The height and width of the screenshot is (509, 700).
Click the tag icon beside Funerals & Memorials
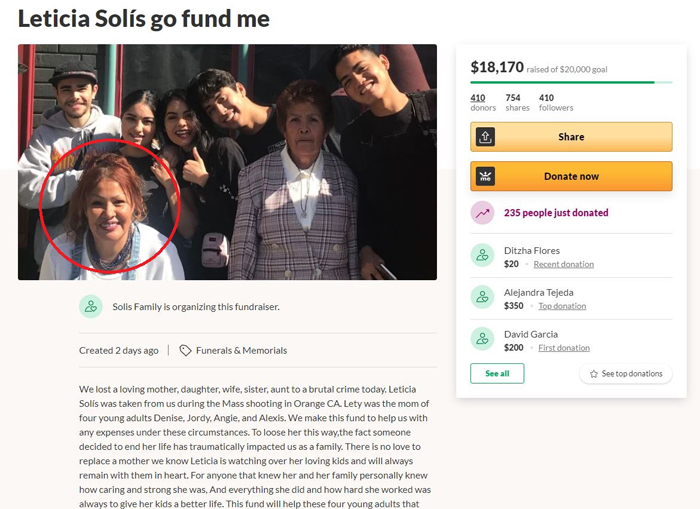point(185,351)
